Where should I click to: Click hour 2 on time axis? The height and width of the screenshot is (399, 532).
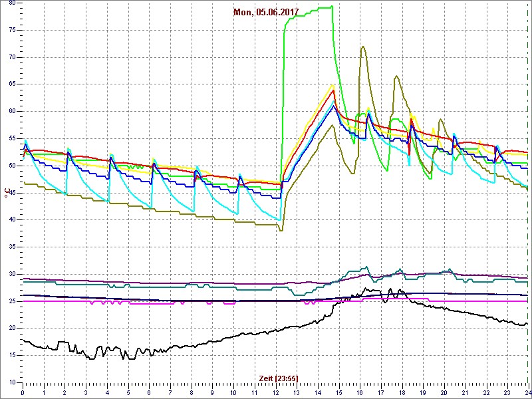[x=65, y=392]
